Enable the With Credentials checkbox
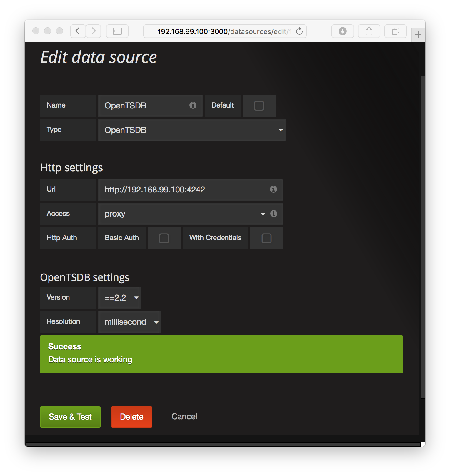Image resolution: width=450 pixels, height=476 pixels. (266, 238)
